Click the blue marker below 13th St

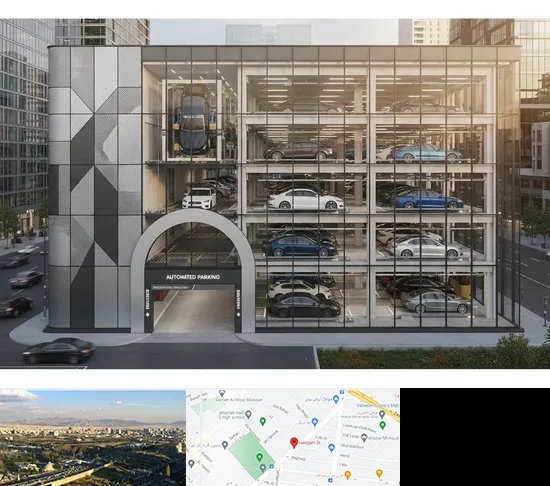331,447
